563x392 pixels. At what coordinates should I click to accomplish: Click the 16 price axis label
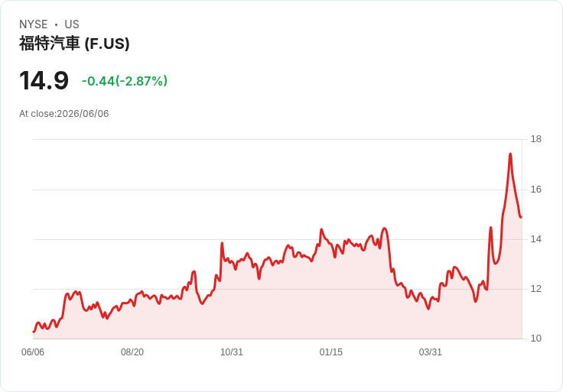click(535, 190)
